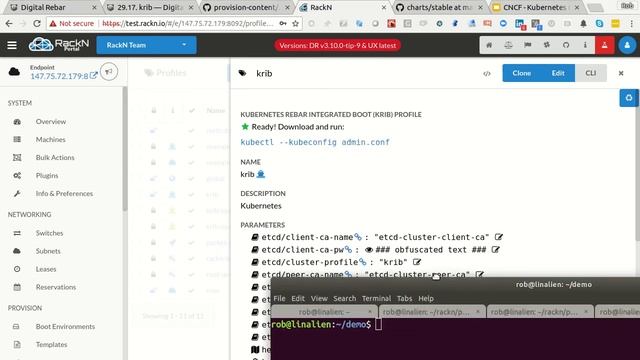The width and height of the screenshot is (640, 360).
Task: Open the GitHub icon in header toolbar
Action: (x=566, y=45)
